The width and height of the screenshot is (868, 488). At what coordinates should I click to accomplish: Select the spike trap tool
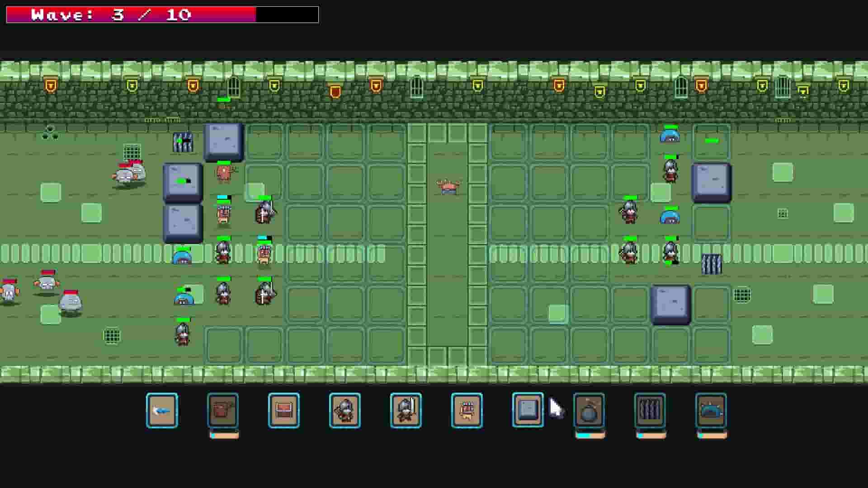[x=650, y=410]
